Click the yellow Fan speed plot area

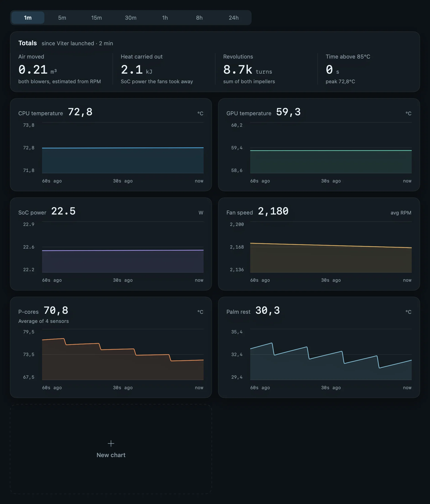click(x=331, y=259)
